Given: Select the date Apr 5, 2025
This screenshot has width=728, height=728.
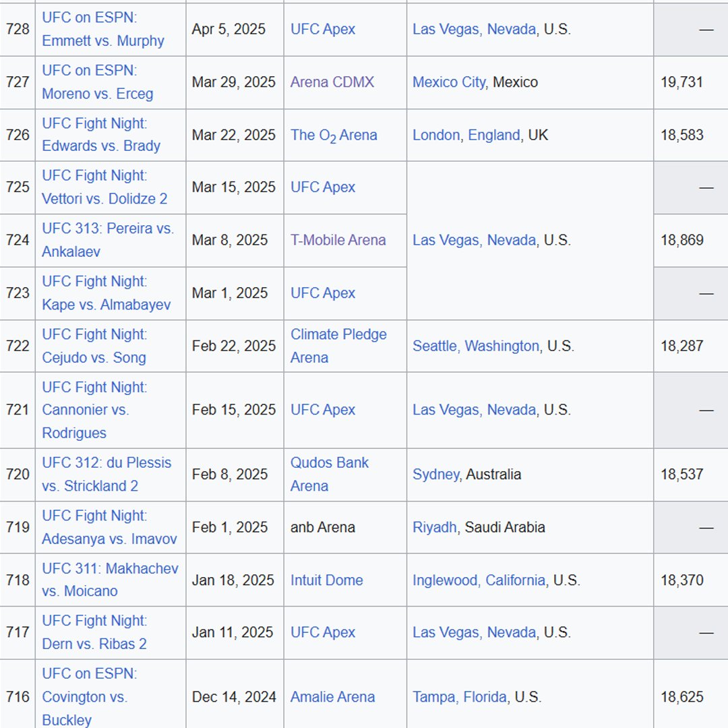Looking at the screenshot, I should [x=229, y=29].
